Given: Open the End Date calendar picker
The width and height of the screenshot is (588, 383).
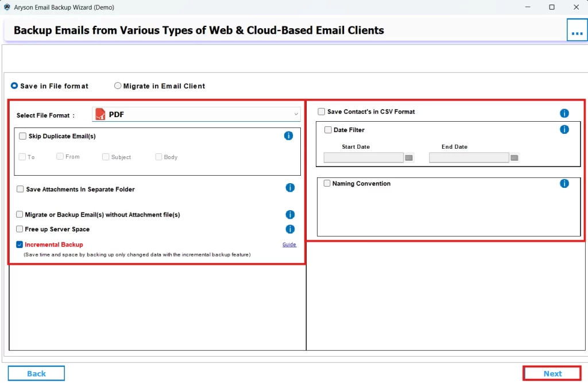Looking at the screenshot, I should pos(513,157).
